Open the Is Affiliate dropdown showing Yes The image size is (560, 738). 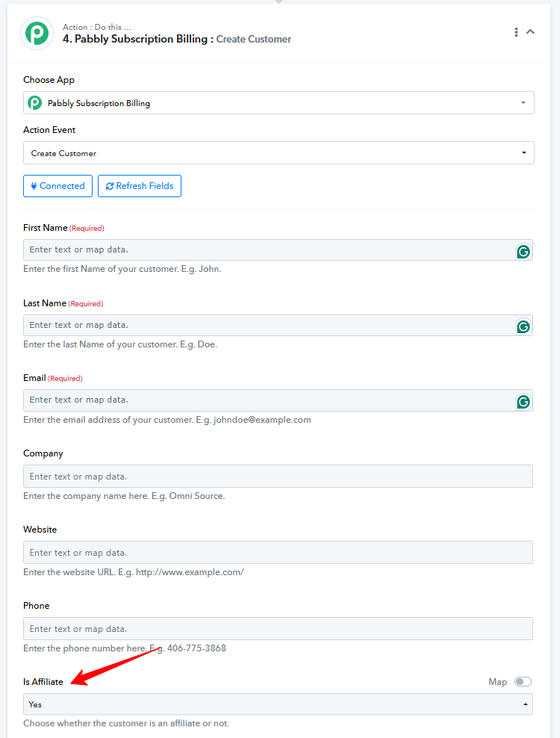point(278,704)
